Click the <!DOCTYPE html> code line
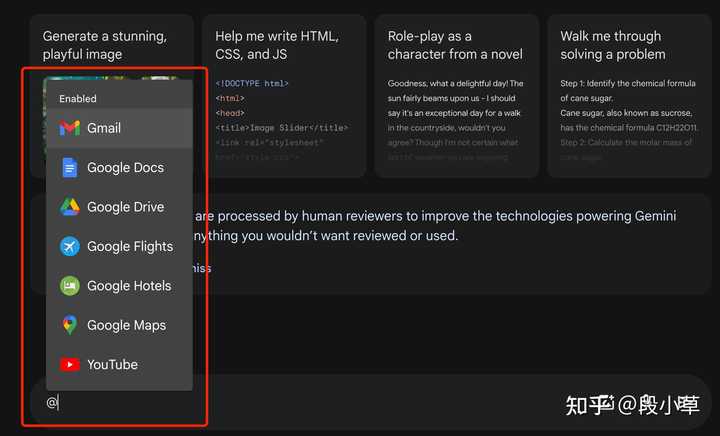Image resolution: width=720 pixels, height=436 pixels. click(x=252, y=84)
